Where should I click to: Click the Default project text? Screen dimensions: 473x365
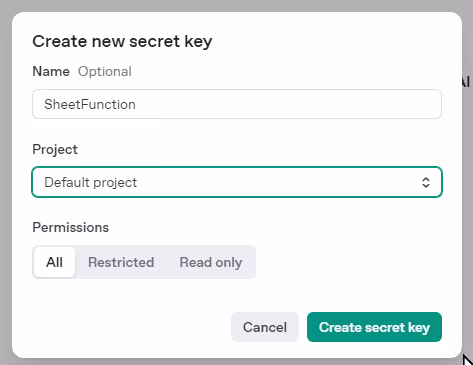click(91, 183)
